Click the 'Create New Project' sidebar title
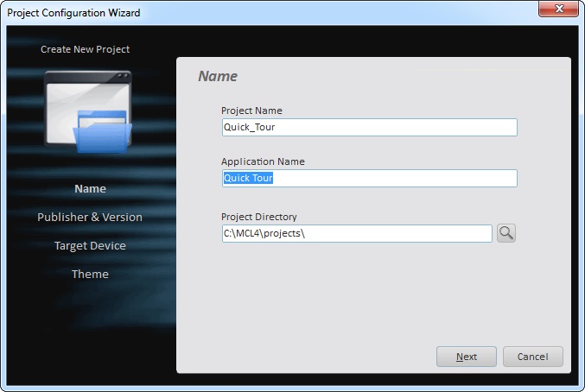This screenshot has height=392, width=585. tap(86, 49)
